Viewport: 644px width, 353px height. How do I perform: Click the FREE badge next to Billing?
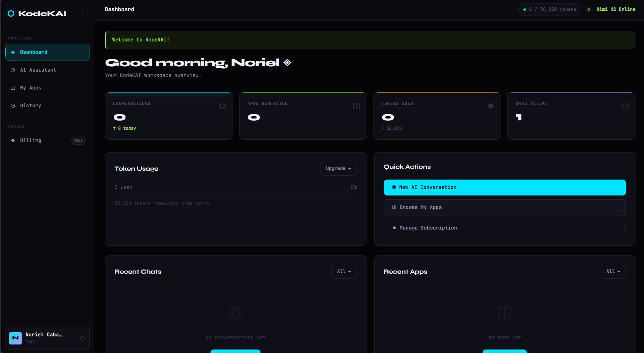pyautogui.click(x=78, y=141)
